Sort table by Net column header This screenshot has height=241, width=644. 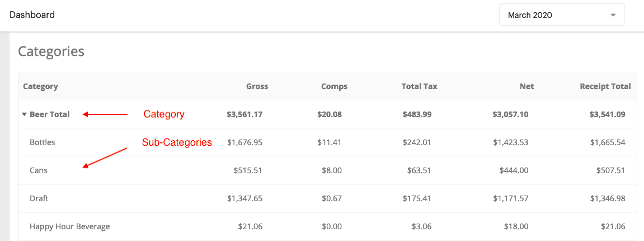tap(528, 86)
